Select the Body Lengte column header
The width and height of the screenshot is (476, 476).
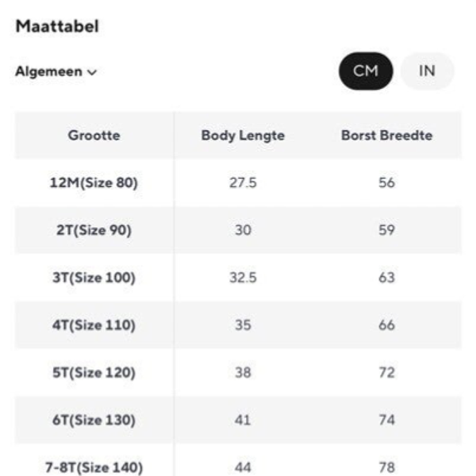243,136
